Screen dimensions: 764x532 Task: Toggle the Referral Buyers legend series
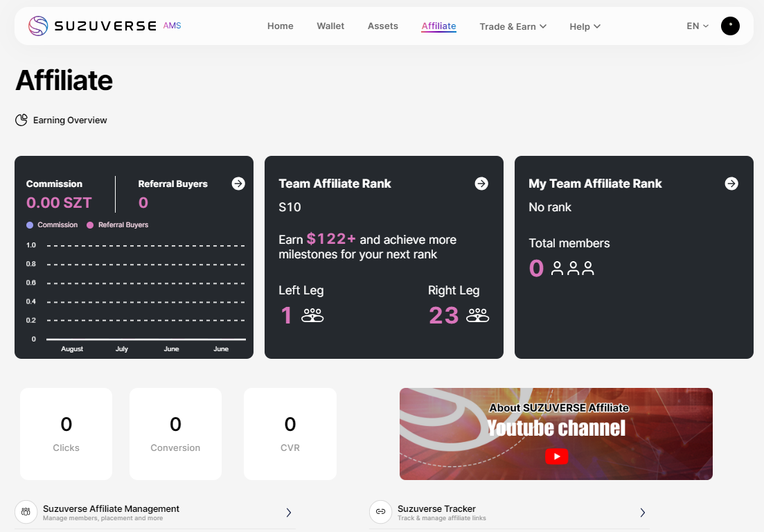[x=118, y=225]
